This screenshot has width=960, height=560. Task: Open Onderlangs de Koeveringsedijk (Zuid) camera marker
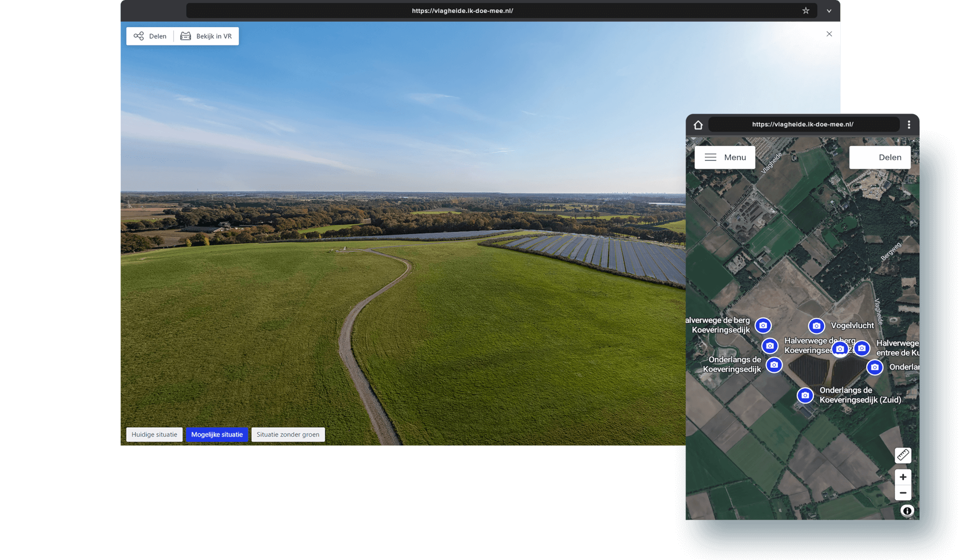pos(805,396)
